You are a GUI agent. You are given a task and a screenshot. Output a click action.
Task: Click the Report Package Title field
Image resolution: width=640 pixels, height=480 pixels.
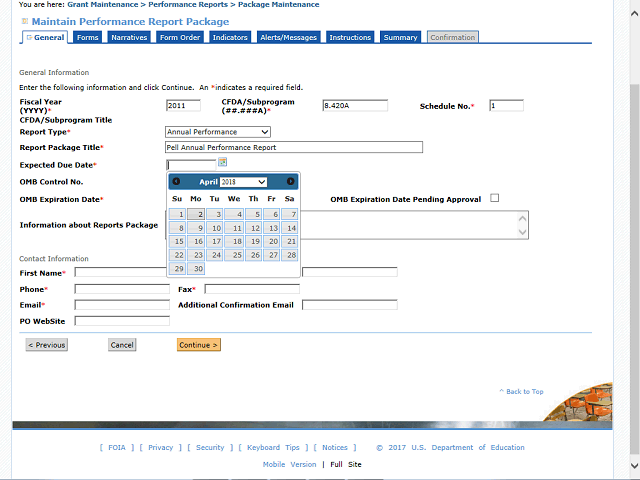294,147
